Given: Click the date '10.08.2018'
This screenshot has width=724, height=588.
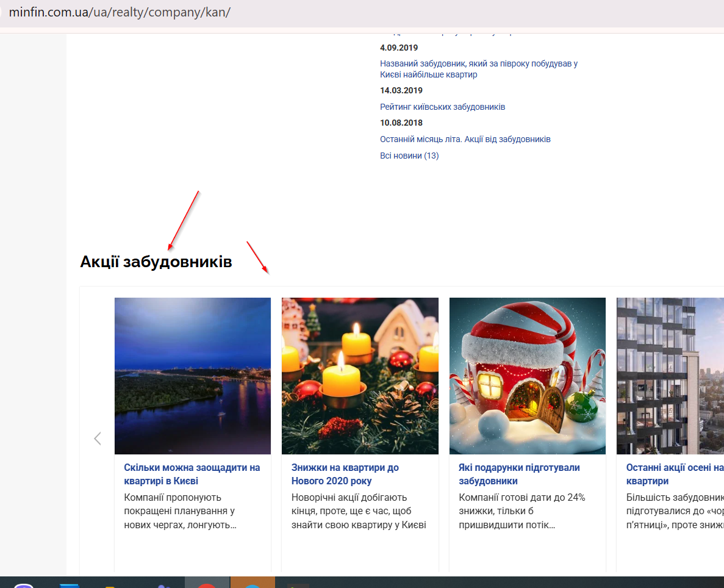Looking at the screenshot, I should click(401, 123).
